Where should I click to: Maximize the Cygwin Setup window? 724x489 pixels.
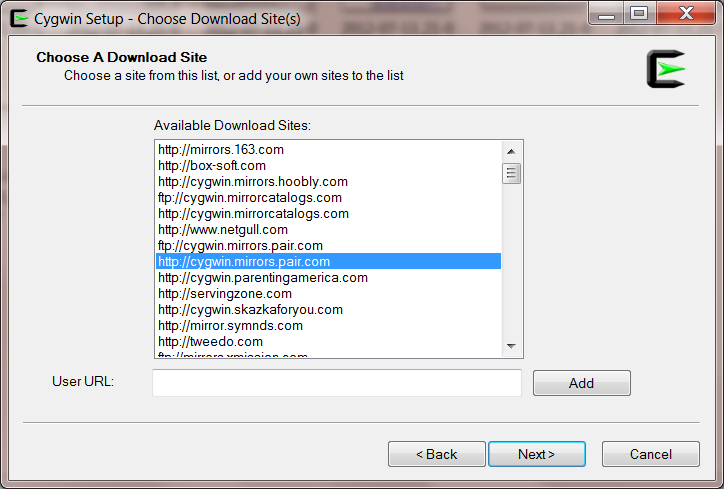click(x=639, y=14)
